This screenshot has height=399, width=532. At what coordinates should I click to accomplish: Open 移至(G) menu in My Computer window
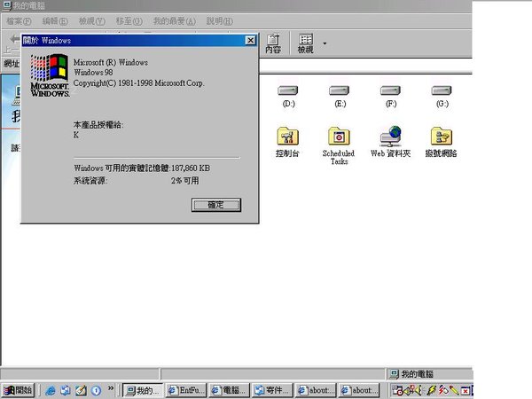[x=129, y=21]
